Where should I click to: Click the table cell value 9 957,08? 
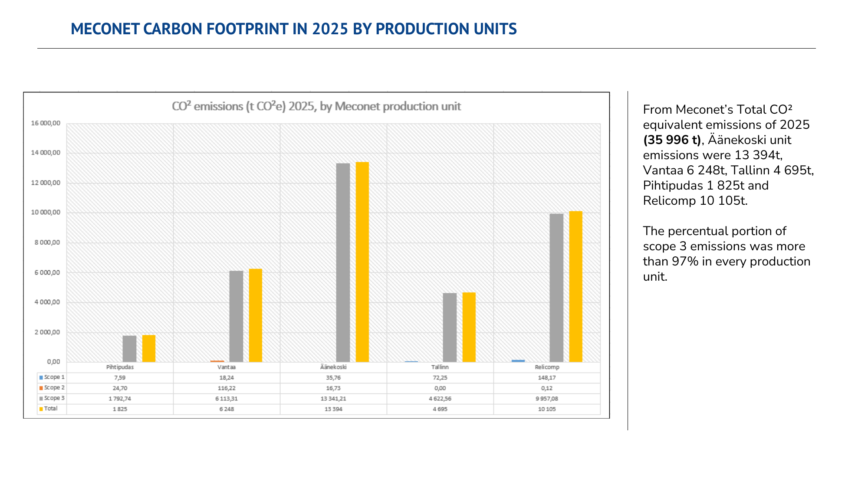click(x=547, y=399)
